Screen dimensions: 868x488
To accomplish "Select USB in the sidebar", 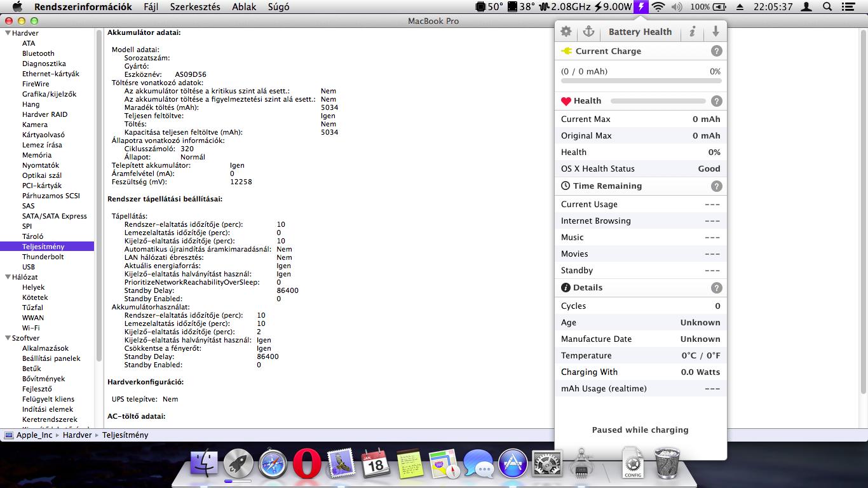I will click(x=29, y=267).
